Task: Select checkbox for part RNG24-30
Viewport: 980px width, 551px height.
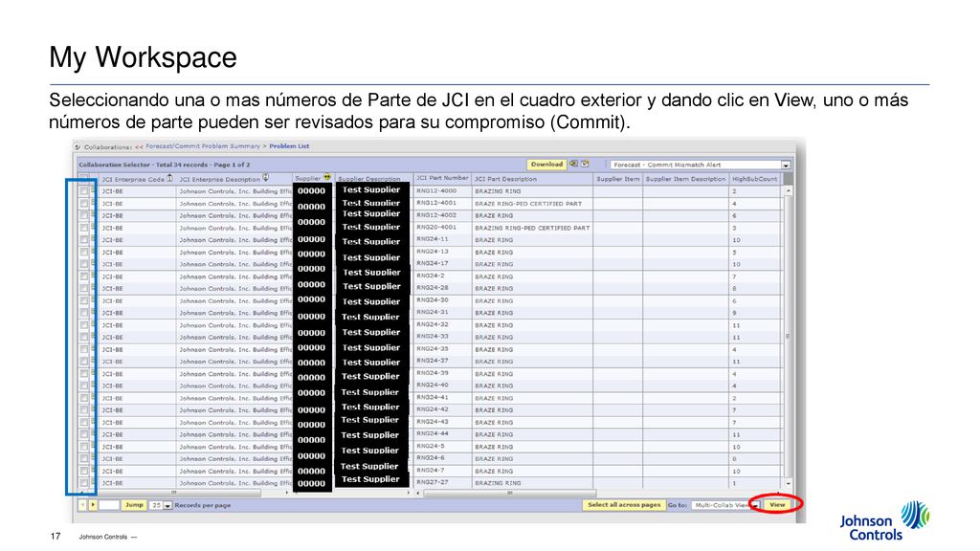Action: click(84, 301)
